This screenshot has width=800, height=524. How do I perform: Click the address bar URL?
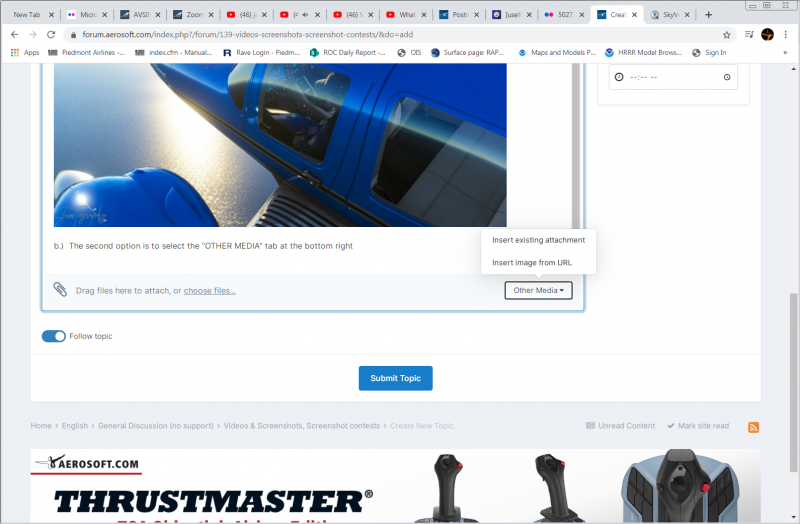point(248,35)
